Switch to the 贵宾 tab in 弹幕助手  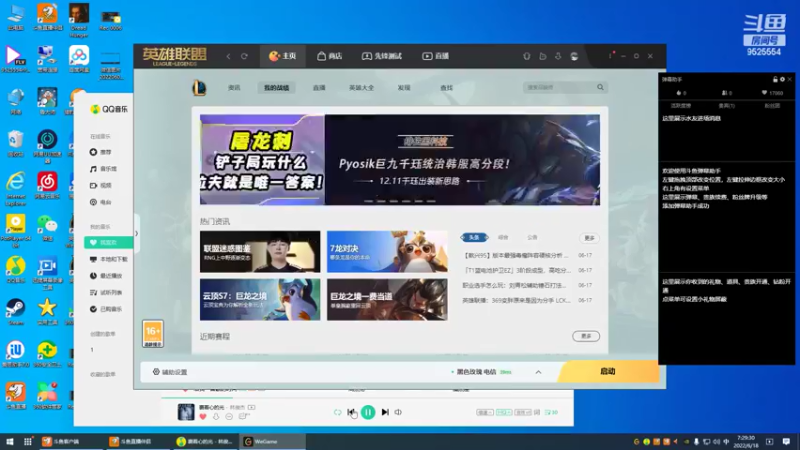[x=726, y=106]
